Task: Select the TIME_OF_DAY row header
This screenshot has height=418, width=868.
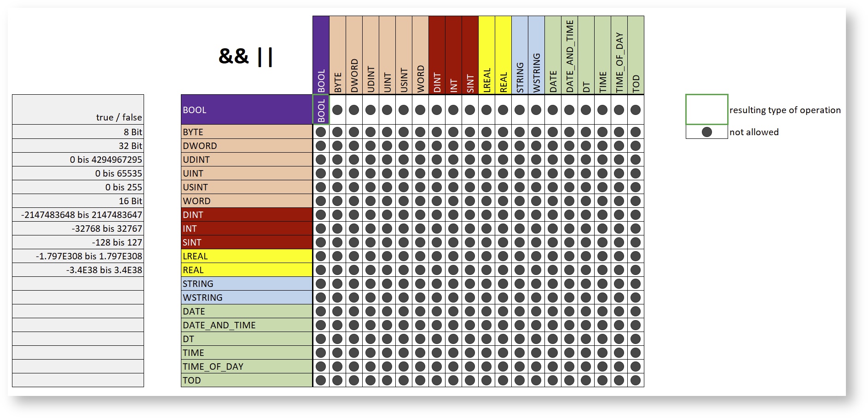Action: 246,366
